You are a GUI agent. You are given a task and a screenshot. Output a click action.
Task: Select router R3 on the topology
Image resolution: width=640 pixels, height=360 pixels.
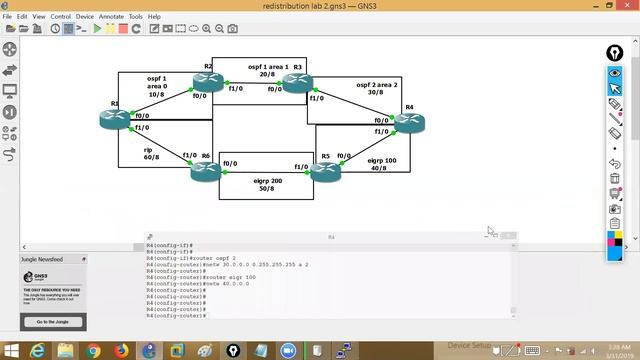(298, 83)
